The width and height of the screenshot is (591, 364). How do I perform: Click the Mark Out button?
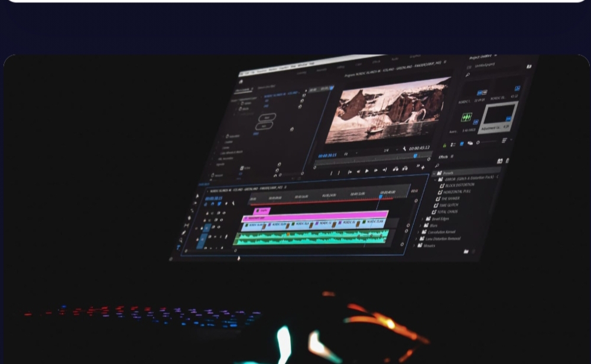point(339,173)
